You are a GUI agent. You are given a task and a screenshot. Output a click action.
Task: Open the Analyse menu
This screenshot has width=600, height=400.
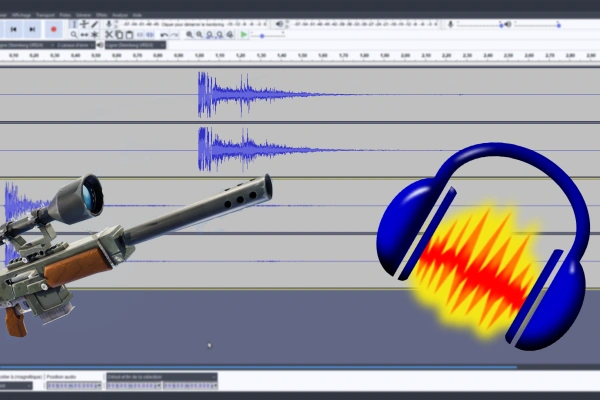(119, 16)
